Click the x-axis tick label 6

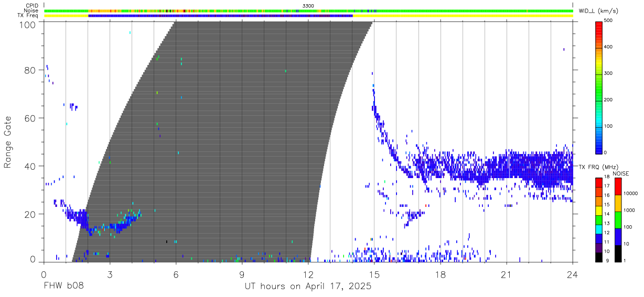[x=176, y=274]
